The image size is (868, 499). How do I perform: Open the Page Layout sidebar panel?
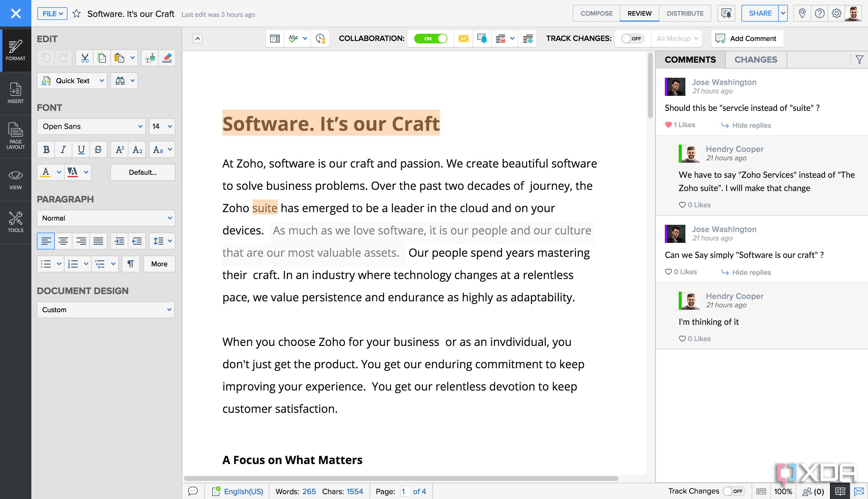coord(15,137)
